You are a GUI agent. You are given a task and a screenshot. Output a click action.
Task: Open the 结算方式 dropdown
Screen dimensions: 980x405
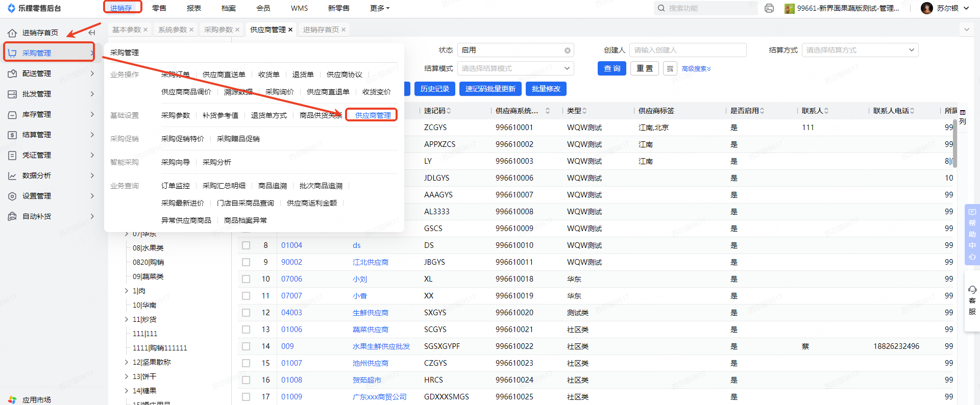(860, 50)
